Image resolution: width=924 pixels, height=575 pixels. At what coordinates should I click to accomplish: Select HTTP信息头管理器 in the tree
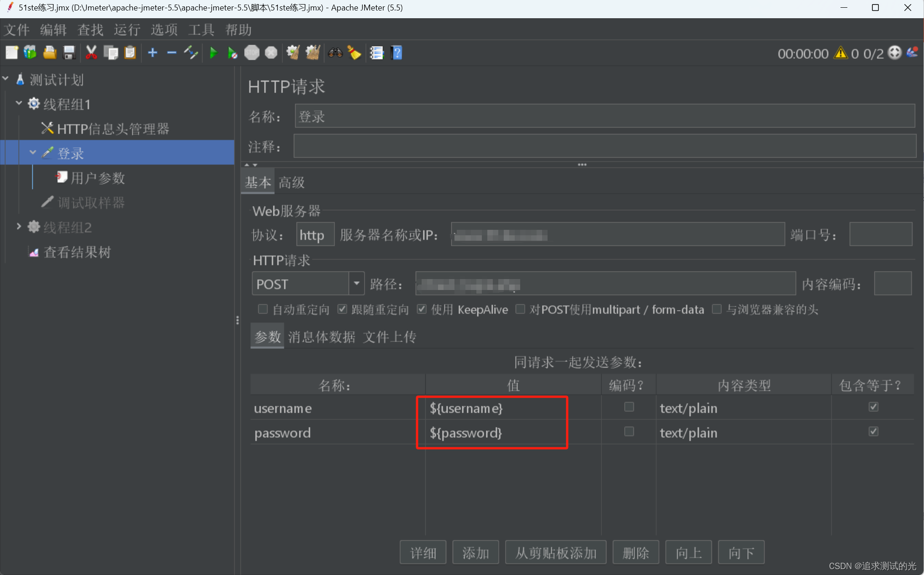click(x=105, y=129)
